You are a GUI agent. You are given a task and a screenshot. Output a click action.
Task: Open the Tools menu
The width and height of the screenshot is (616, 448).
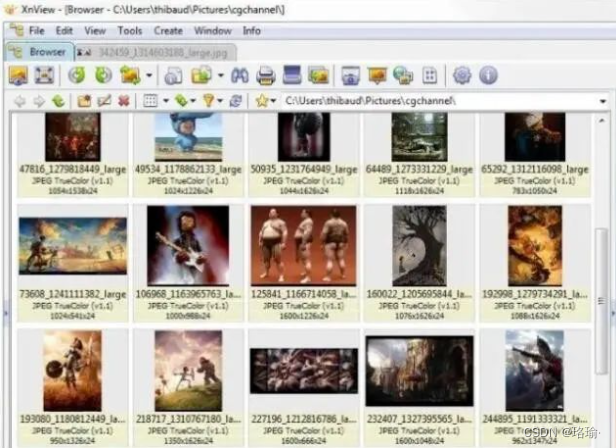click(130, 31)
